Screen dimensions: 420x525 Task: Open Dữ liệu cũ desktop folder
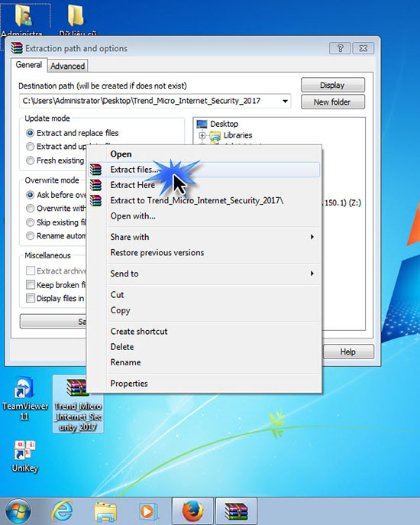77,20
